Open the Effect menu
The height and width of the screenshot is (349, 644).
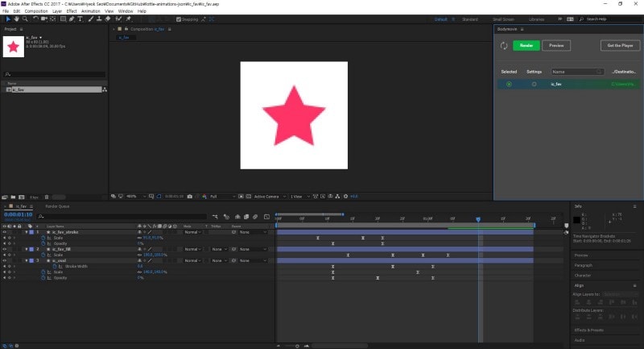(72, 11)
